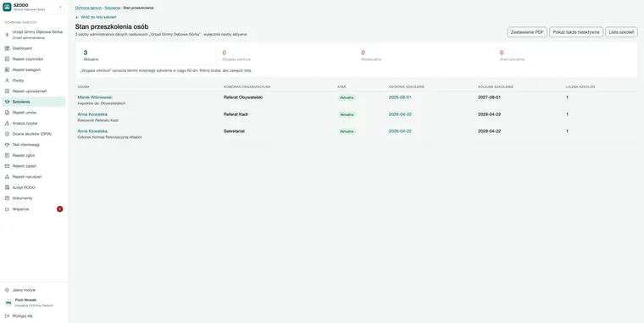The width and height of the screenshot is (644, 323).
Task: Open Rejestr kategorii via its icon
Action: click(x=7, y=70)
